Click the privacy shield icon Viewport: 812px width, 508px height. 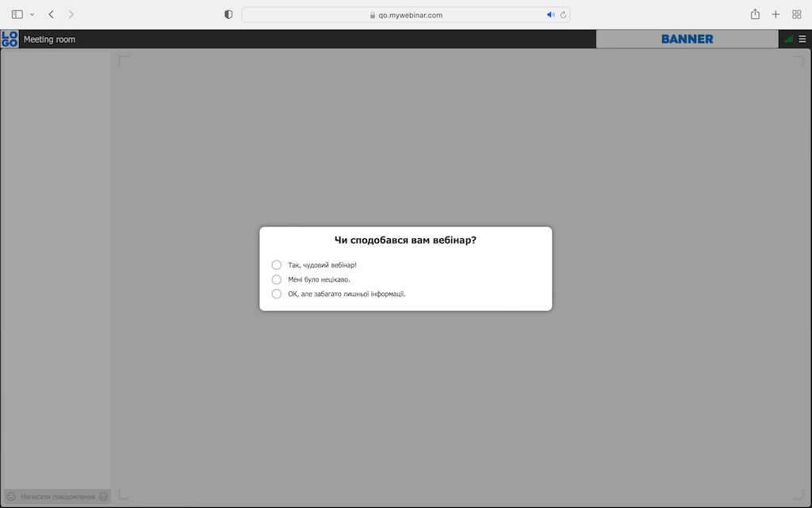tap(228, 14)
